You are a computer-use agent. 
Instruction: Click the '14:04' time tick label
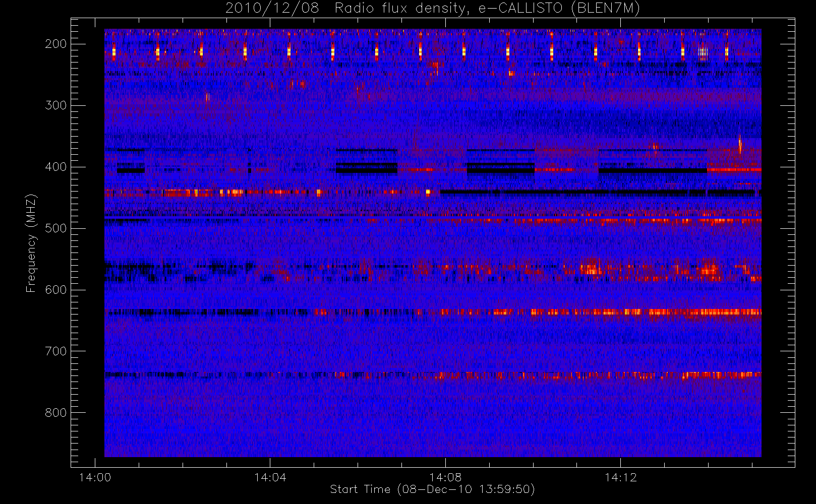[x=270, y=477]
